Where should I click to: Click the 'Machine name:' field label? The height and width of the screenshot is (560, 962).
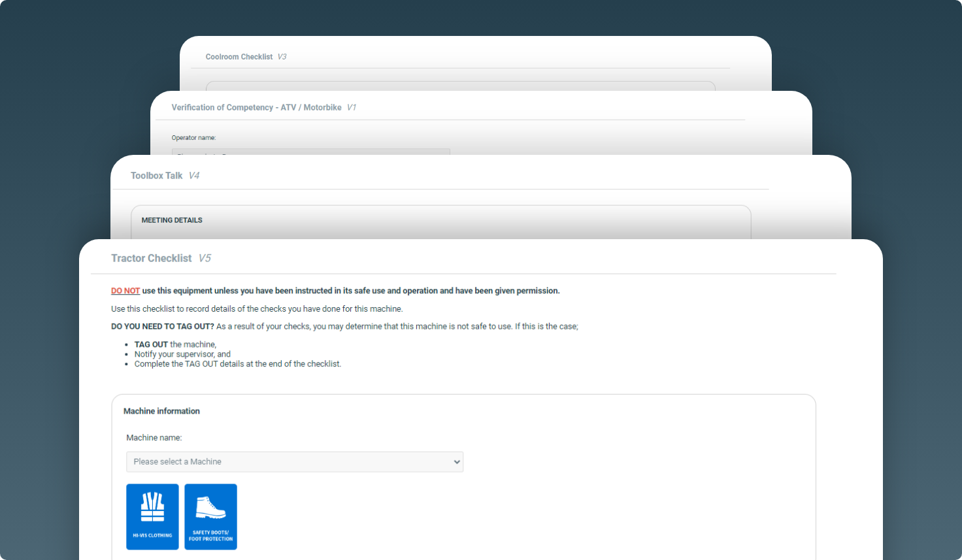154,438
